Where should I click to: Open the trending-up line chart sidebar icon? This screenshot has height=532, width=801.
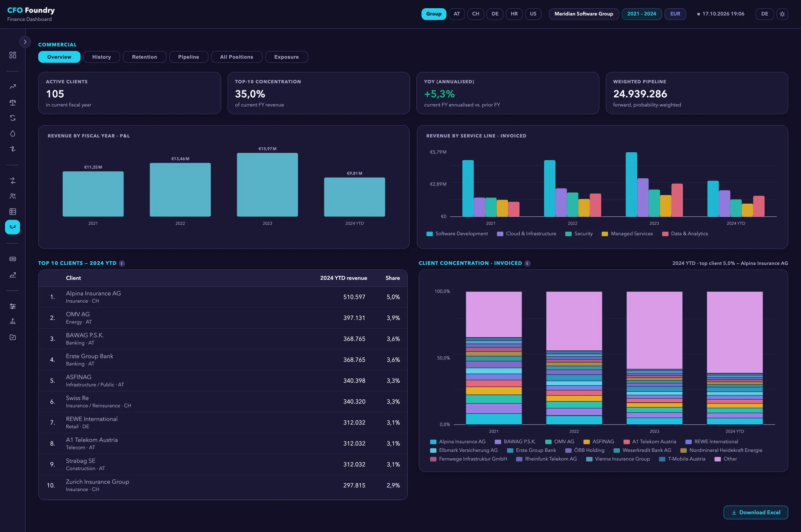coord(12,87)
